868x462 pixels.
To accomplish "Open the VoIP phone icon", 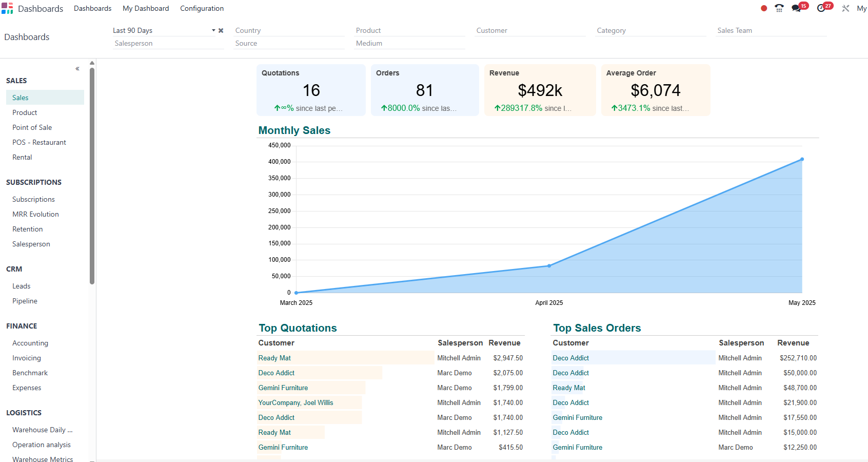I will tap(779, 8).
